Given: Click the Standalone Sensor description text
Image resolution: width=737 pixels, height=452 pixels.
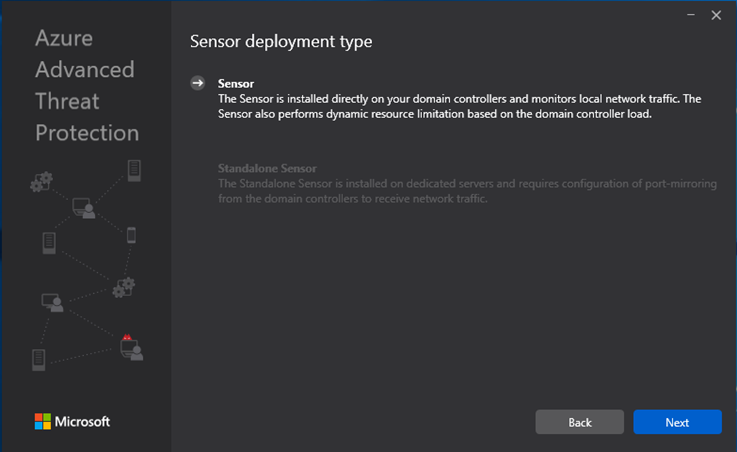Looking at the screenshot, I should [x=467, y=191].
